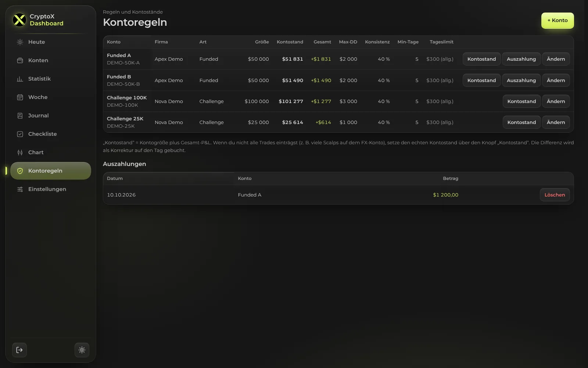The height and width of the screenshot is (368, 588).
Task: Delete the 10.10.2026 payout with Löschen
Action: (555, 195)
